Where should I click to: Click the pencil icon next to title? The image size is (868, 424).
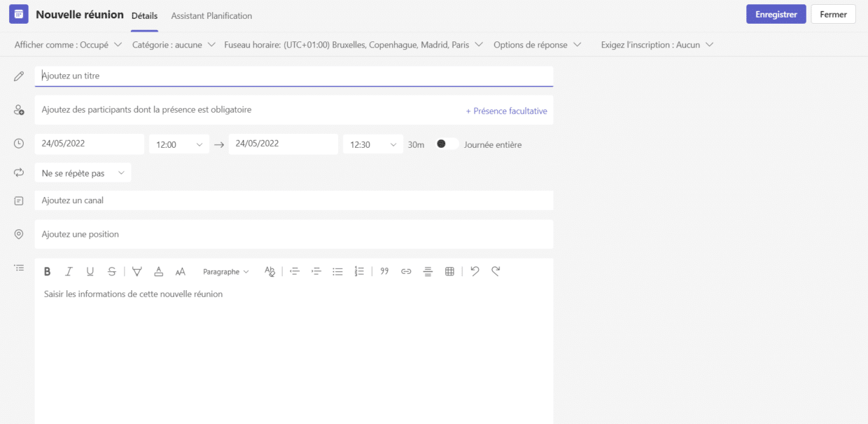coord(19,76)
